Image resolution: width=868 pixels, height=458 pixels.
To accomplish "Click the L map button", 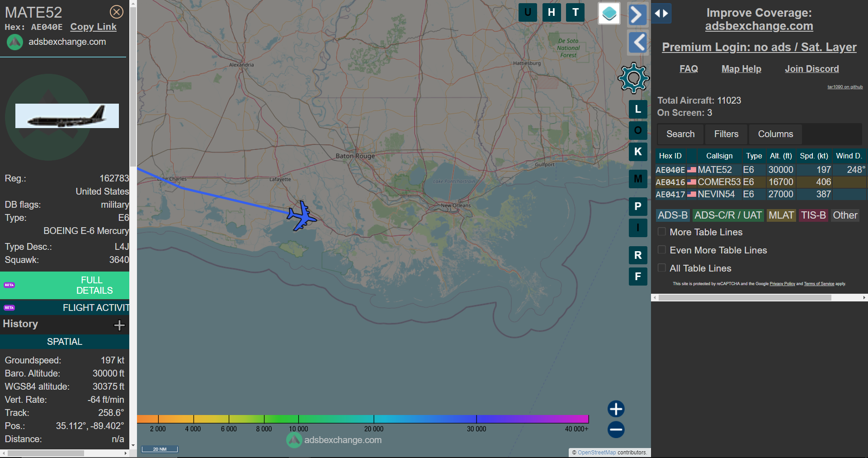I will (x=638, y=109).
